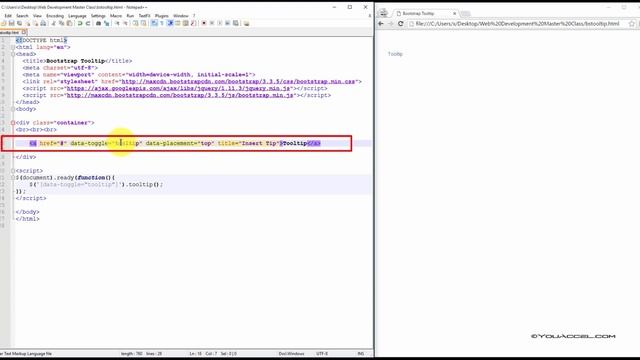Open a new browser tab
The height and width of the screenshot is (360, 640).
[x=465, y=13]
